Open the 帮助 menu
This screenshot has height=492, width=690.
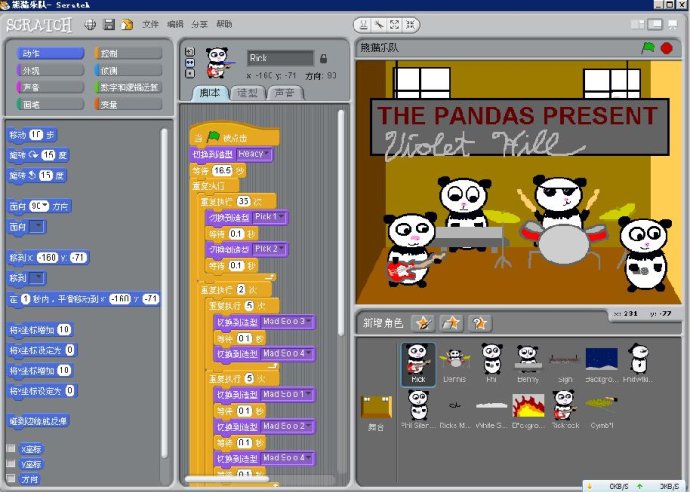[x=224, y=24]
